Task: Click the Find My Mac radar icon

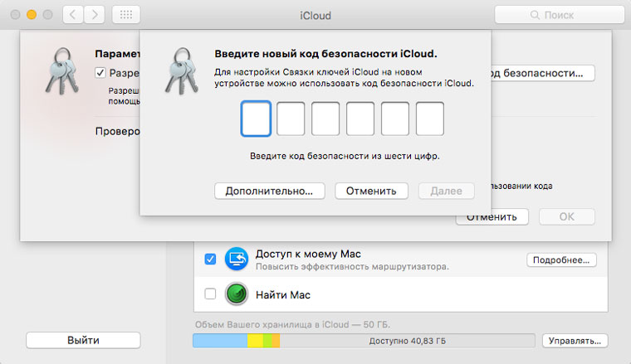Action: pyautogui.click(x=238, y=294)
